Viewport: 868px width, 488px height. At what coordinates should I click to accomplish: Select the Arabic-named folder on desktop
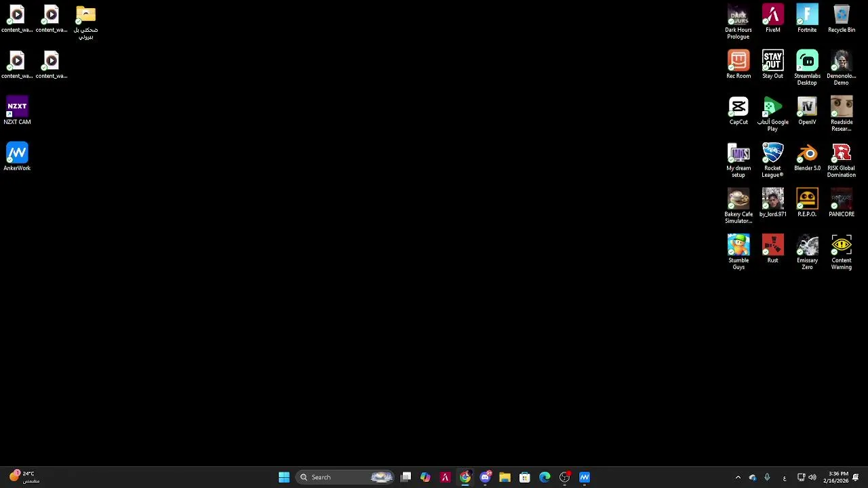coord(85,22)
